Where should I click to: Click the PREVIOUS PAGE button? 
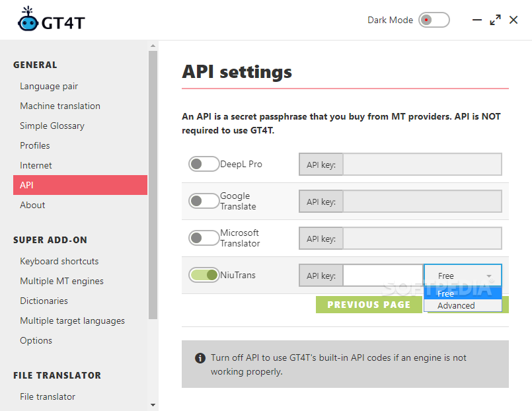pos(369,305)
